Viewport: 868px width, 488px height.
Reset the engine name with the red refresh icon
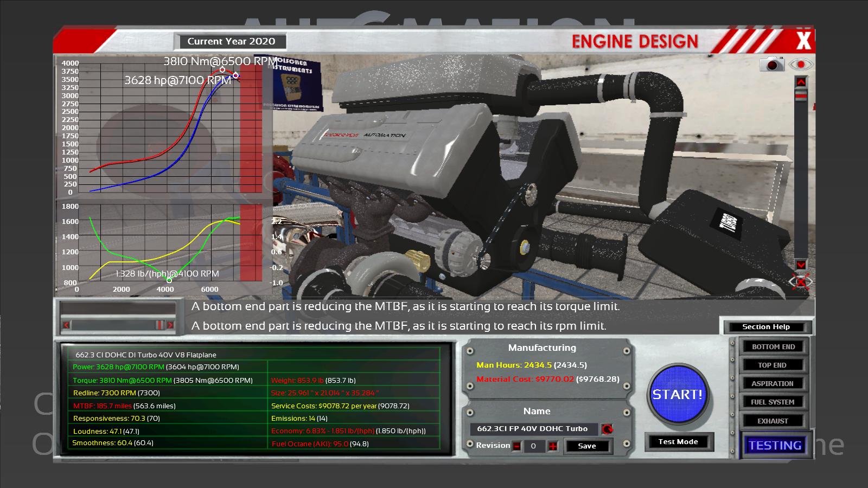[x=607, y=429]
